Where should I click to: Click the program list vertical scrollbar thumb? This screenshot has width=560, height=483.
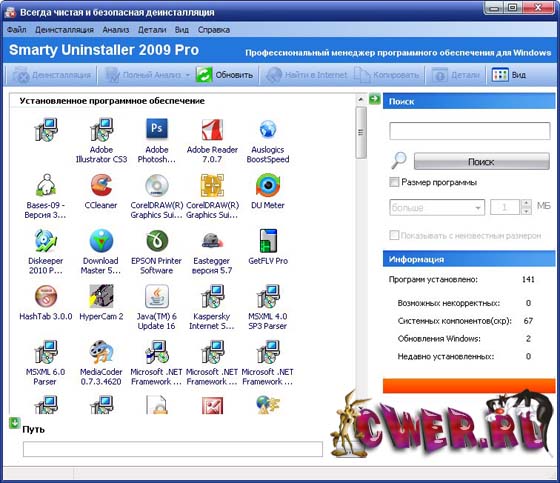coord(361,133)
